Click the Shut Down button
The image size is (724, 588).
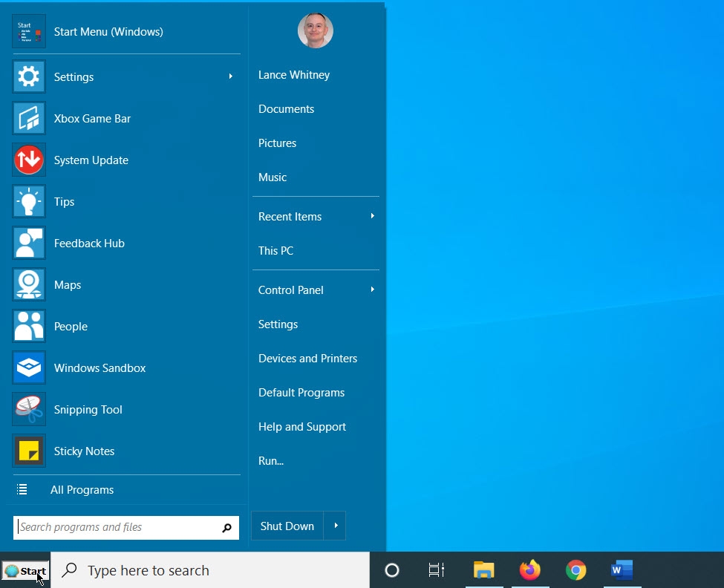[x=287, y=526]
